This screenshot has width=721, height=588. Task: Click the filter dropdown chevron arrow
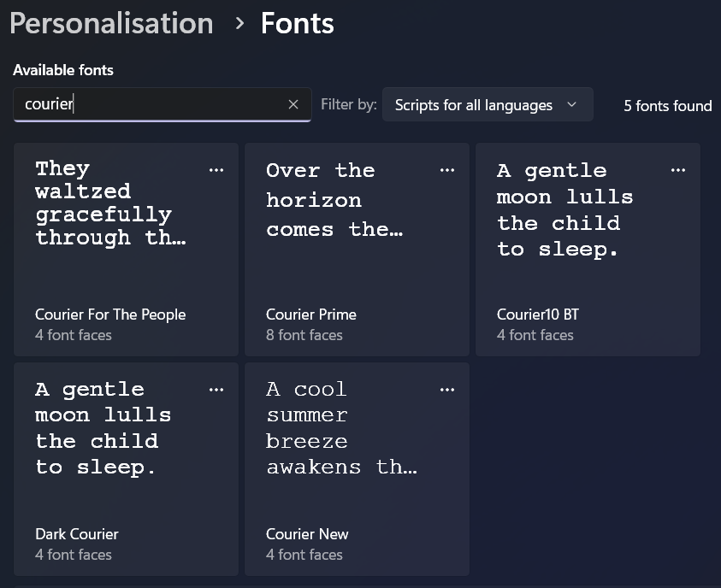[572, 104]
